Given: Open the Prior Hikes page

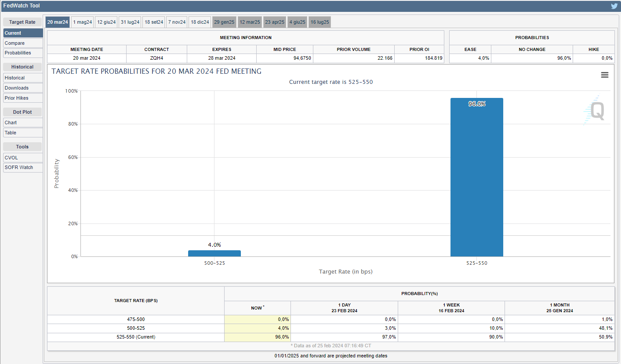Looking at the screenshot, I should pyautogui.click(x=23, y=98).
